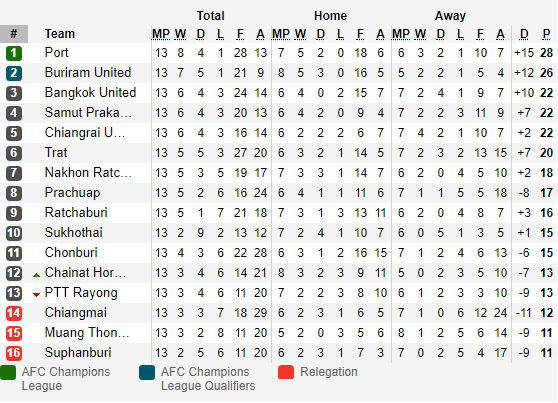558x403 pixels.
Task: Click the red rank 16 badge
Action: [x=14, y=353]
